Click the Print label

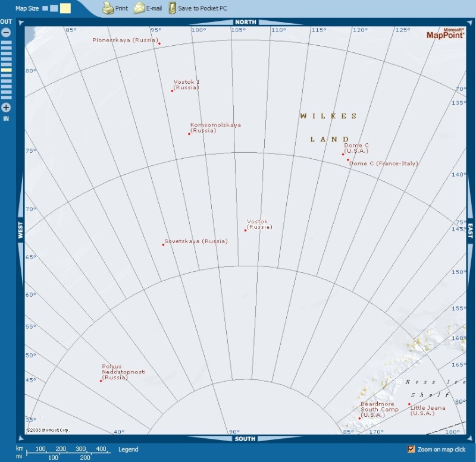click(121, 8)
